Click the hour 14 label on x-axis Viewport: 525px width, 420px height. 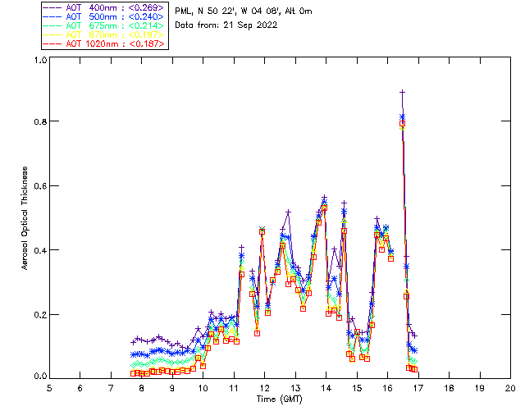pyautogui.click(x=326, y=388)
